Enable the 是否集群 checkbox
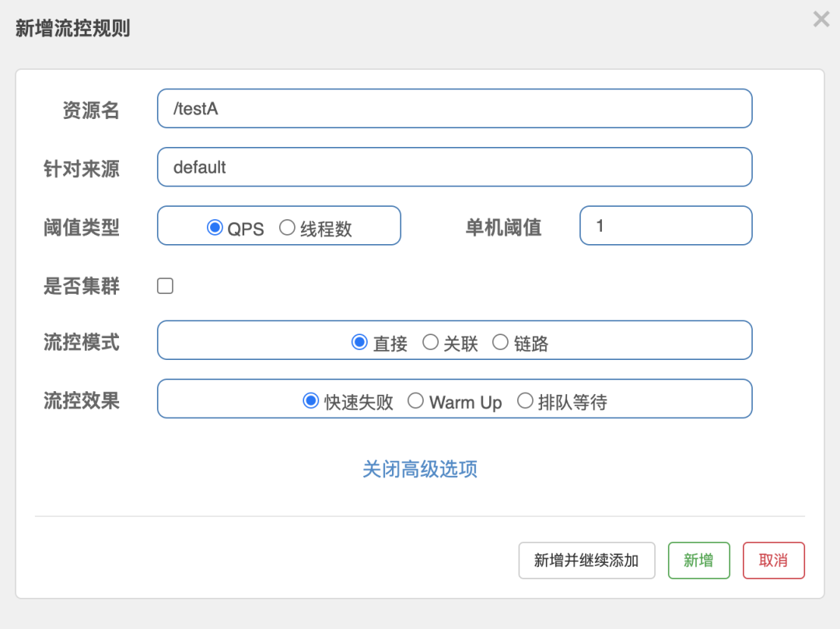 pos(165,286)
